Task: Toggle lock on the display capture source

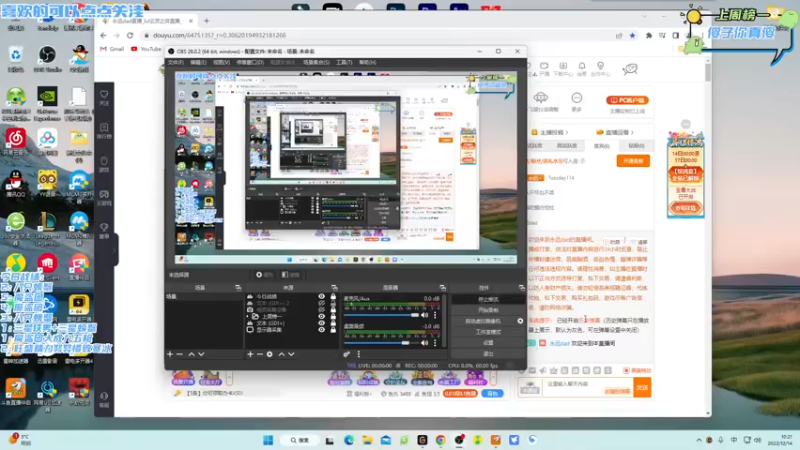Action: [333, 330]
